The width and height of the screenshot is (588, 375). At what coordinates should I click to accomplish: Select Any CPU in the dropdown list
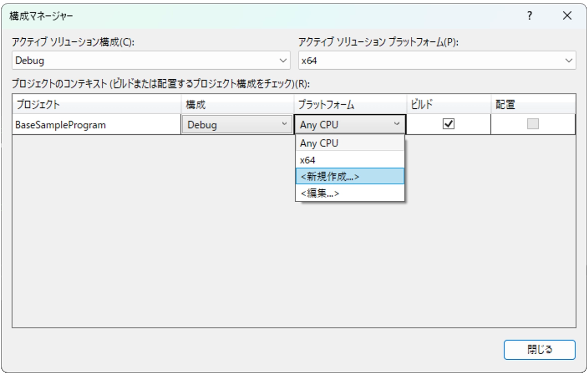click(x=350, y=143)
